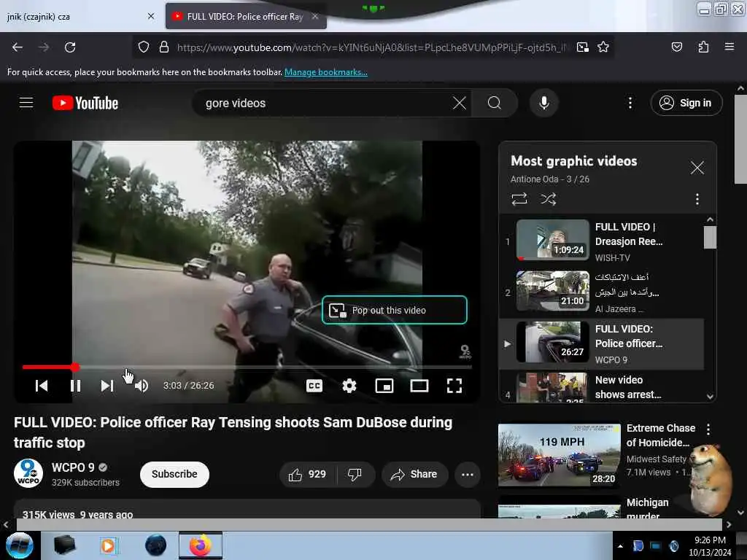Image resolution: width=747 pixels, height=560 pixels.
Task: Toggle loop playlist
Action: pos(519,198)
